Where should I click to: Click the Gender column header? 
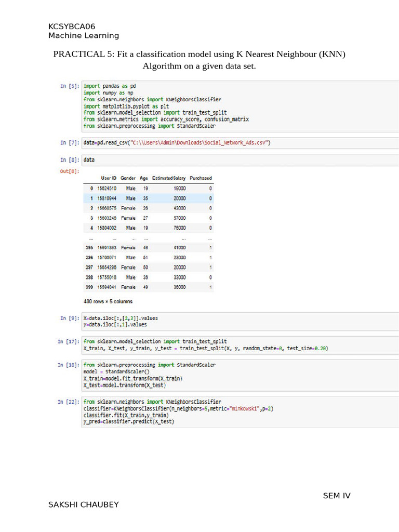click(x=128, y=178)
